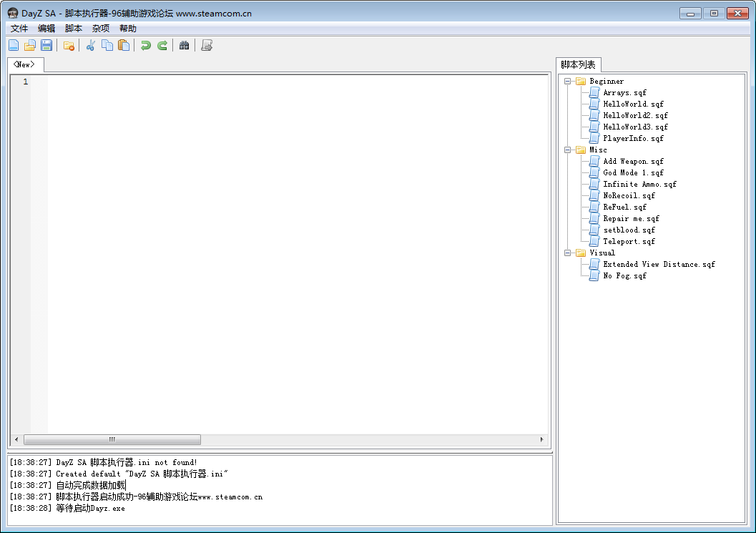Click the log line 'ini not found!'
This screenshot has height=533, width=756.
tap(103, 463)
